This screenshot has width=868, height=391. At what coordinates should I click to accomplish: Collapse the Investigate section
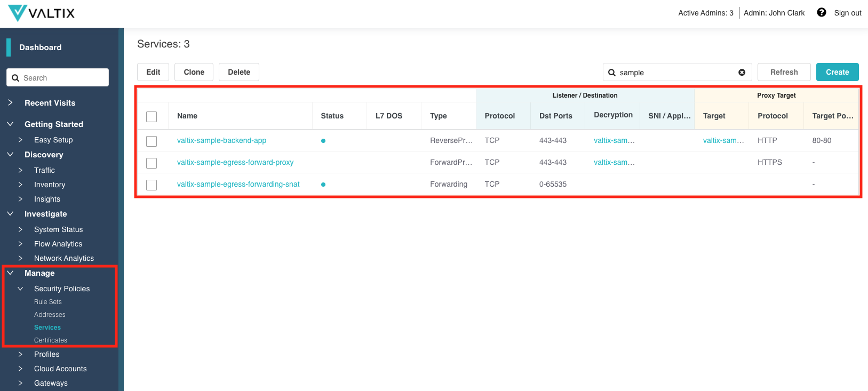click(10, 213)
